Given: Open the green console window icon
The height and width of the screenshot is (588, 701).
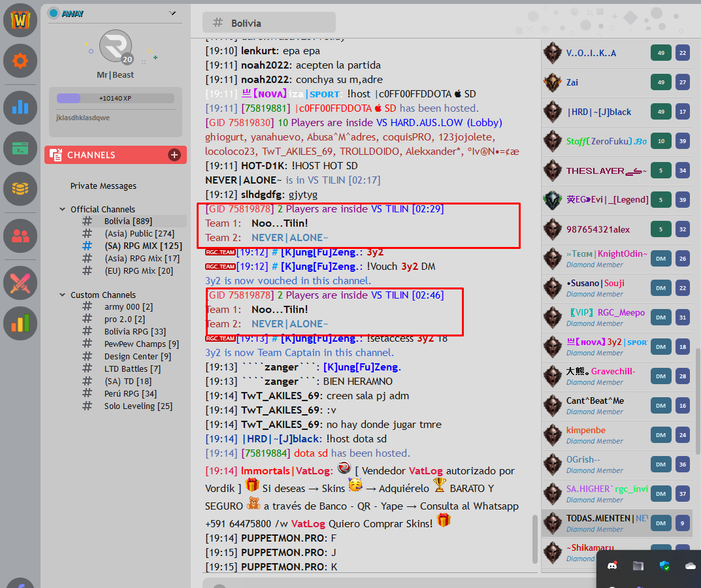Looking at the screenshot, I should [20, 148].
